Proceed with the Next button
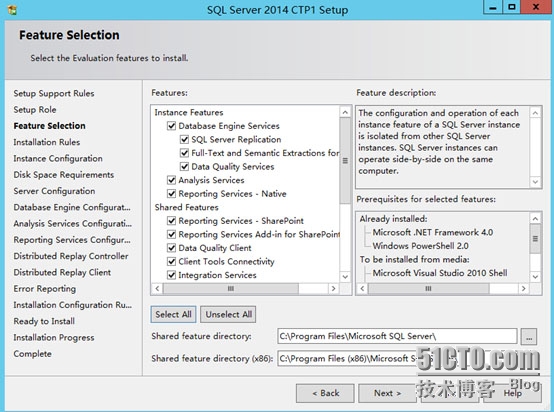Image resolution: width=554 pixels, height=412 pixels. [387, 393]
